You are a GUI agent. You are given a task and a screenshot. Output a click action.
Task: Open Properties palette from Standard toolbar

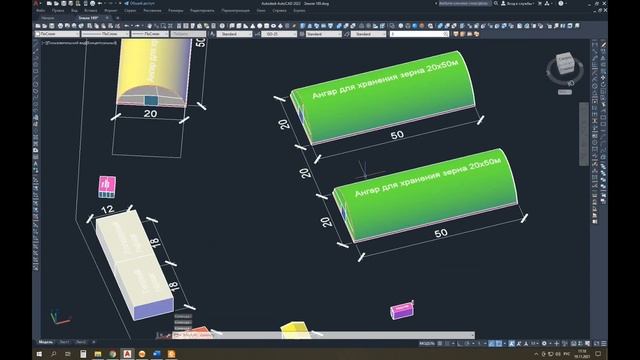[x=179, y=26]
